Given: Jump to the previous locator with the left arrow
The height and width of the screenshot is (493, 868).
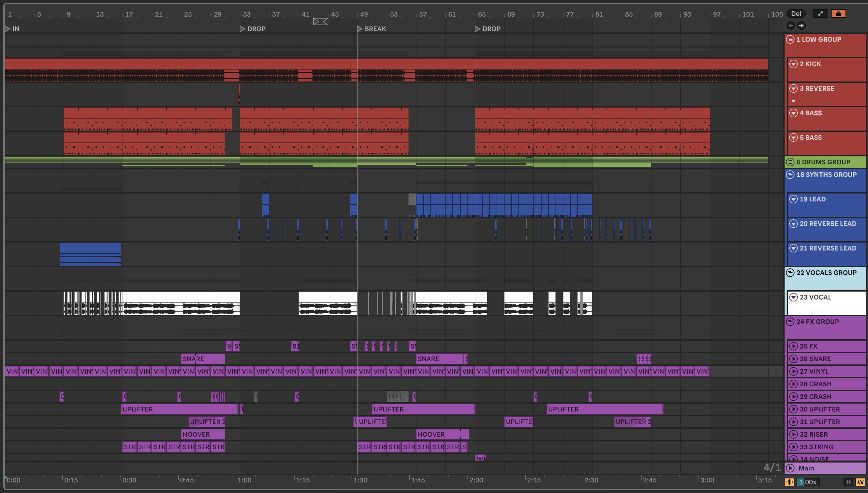Looking at the screenshot, I should 791,26.
